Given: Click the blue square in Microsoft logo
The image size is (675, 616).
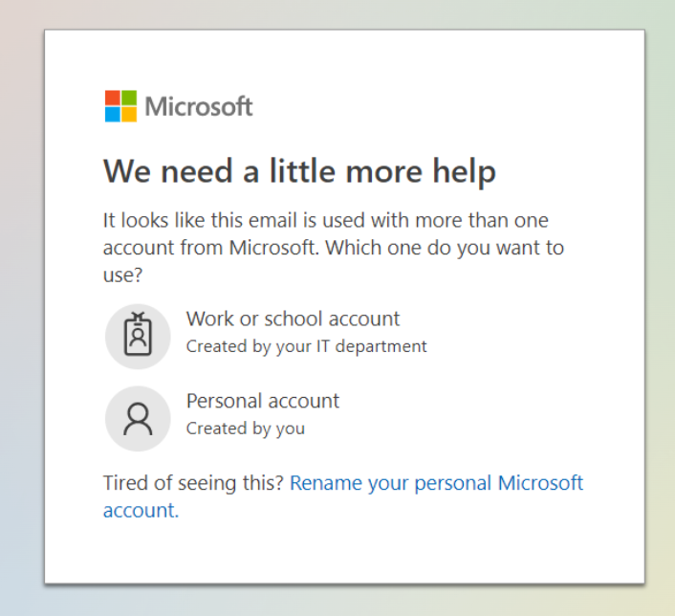Looking at the screenshot, I should [113, 115].
